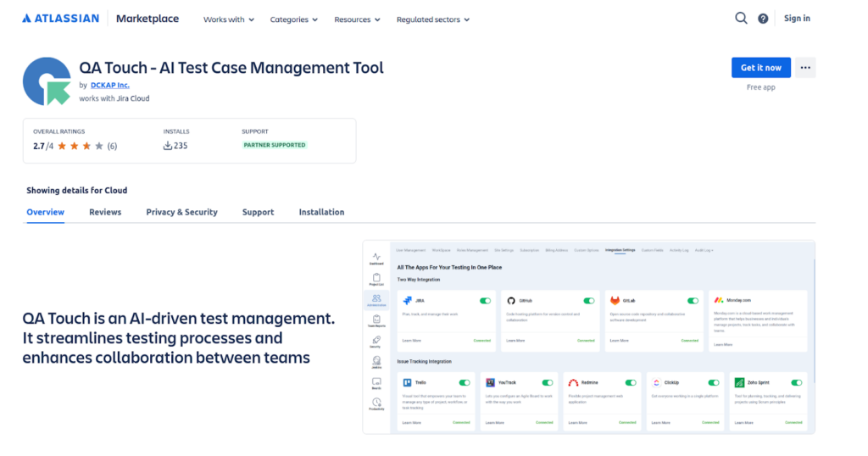Expand the Works with dropdown

[x=228, y=19]
